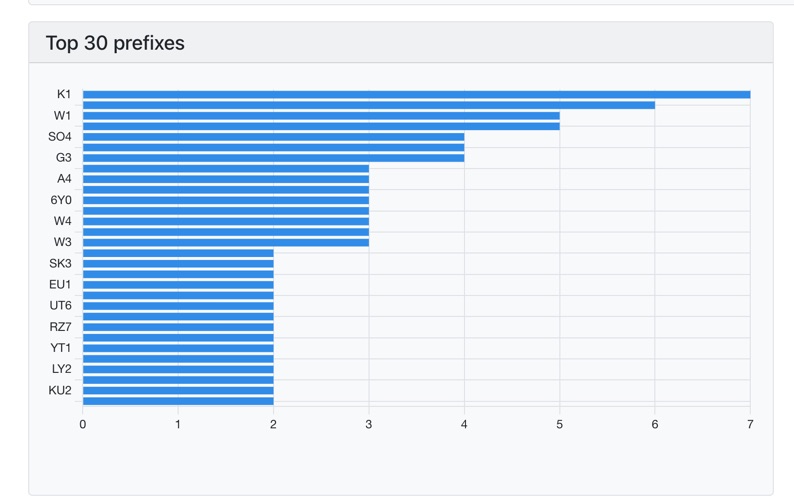Screen dimensions: 794x502
Task: Select the W4 bar in the chart
Action: click(226, 221)
